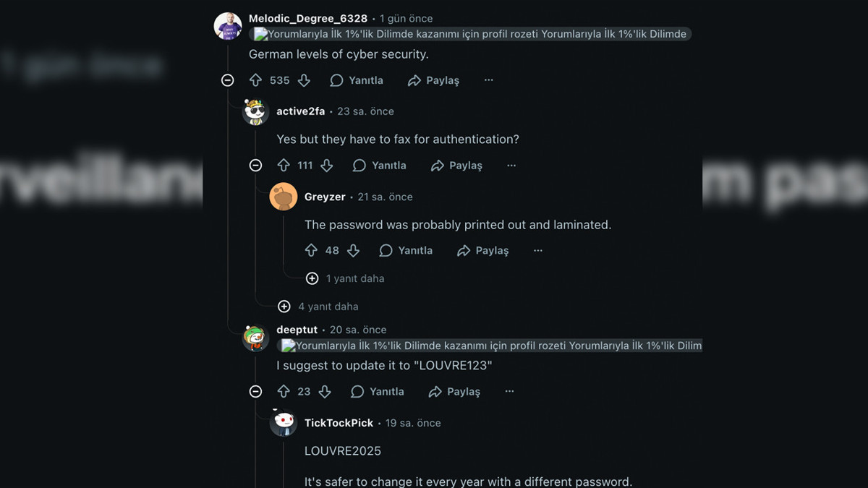Share Melodic_Degree_6328's comment via Paylaş

[433, 80]
